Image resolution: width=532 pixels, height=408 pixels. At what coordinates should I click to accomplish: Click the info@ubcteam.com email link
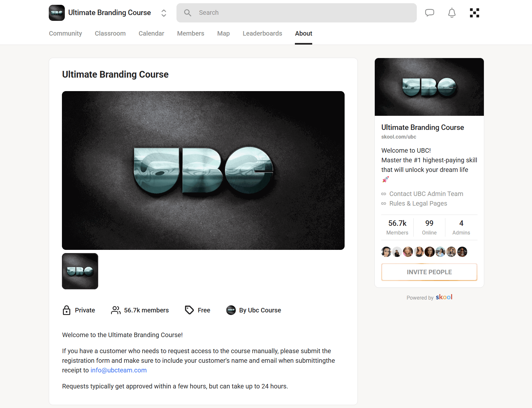tap(118, 370)
